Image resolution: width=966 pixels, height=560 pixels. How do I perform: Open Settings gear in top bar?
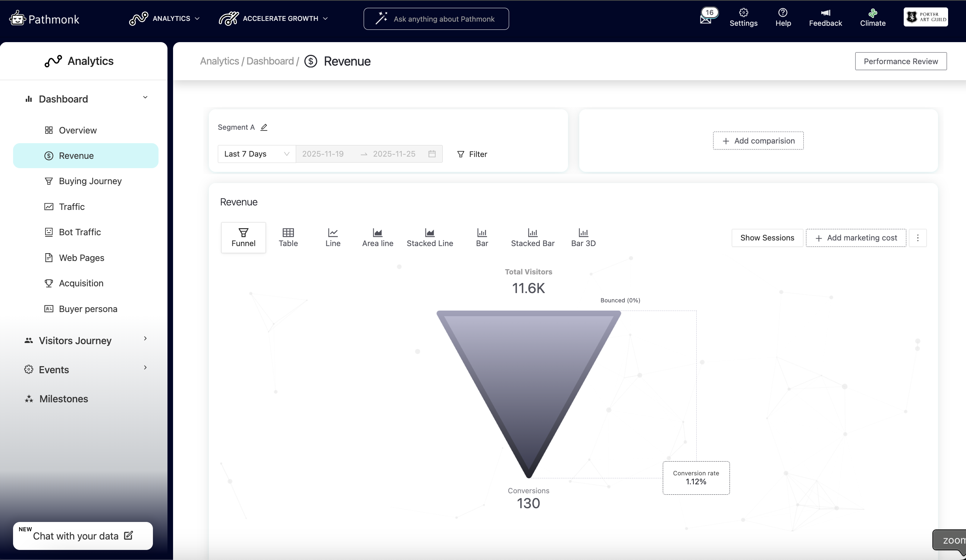pyautogui.click(x=743, y=13)
